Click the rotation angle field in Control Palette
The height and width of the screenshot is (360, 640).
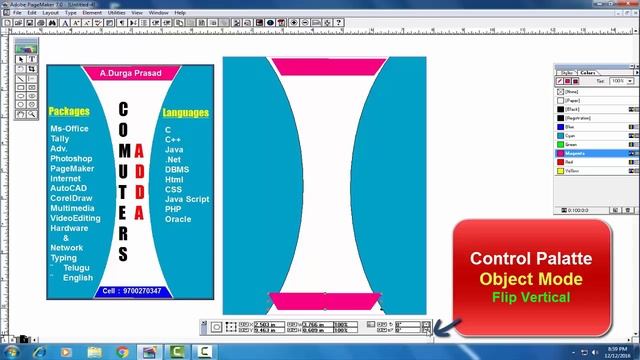point(407,324)
